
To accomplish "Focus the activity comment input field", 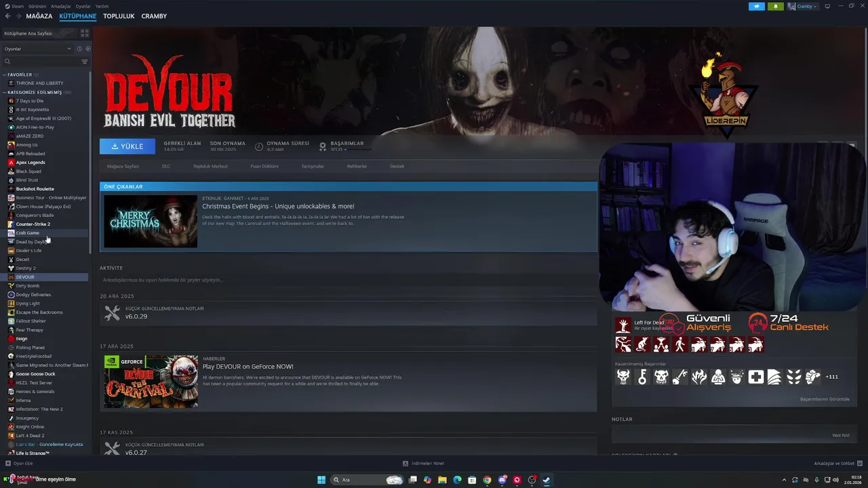I will click(349, 280).
